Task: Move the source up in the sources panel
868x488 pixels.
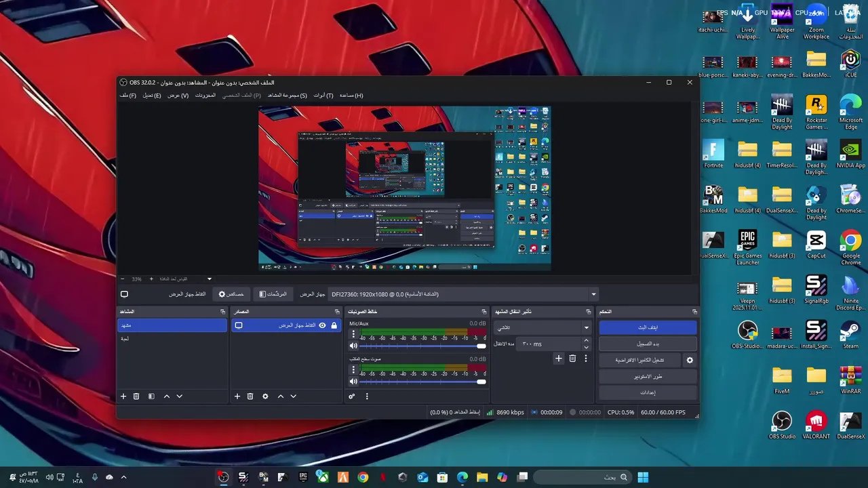Action: click(x=281, y=396)
